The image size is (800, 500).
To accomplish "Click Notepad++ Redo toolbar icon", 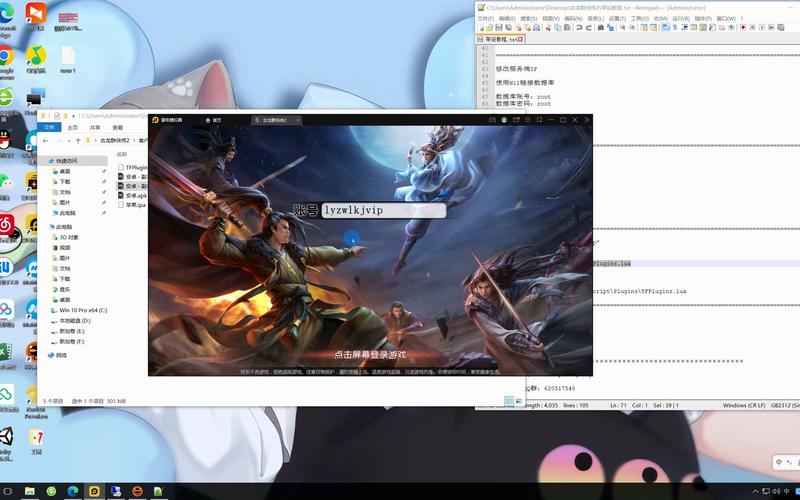I will pos(589,28).
